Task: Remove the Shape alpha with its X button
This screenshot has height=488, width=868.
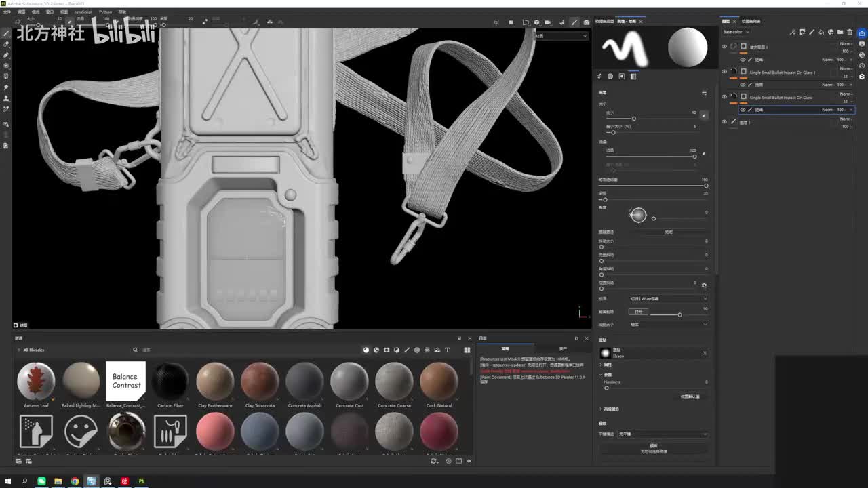Action: point(705,353)
